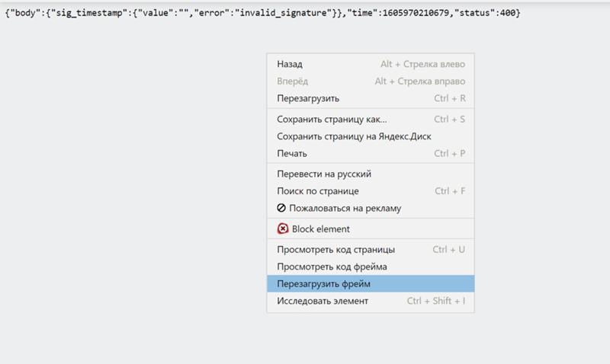Viewport: 610px width, 364px height.
Task: Click the "error" key in JSON response
Action: [217, 14]
